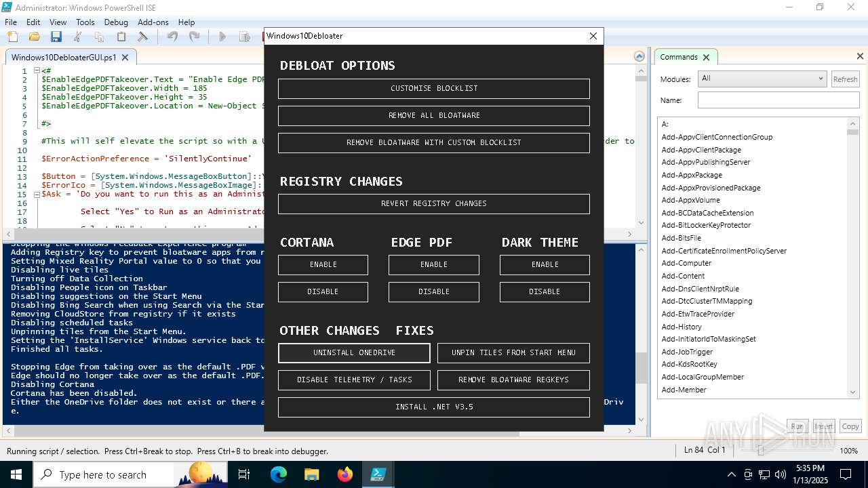
Task: Show hidden system tray icons
Action: point(731,474)
